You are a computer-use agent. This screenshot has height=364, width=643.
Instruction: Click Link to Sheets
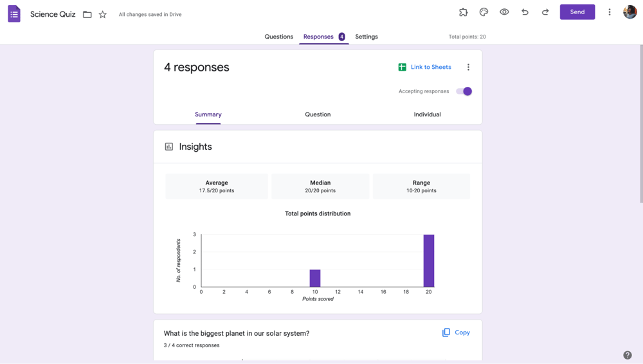coord(424,67)
